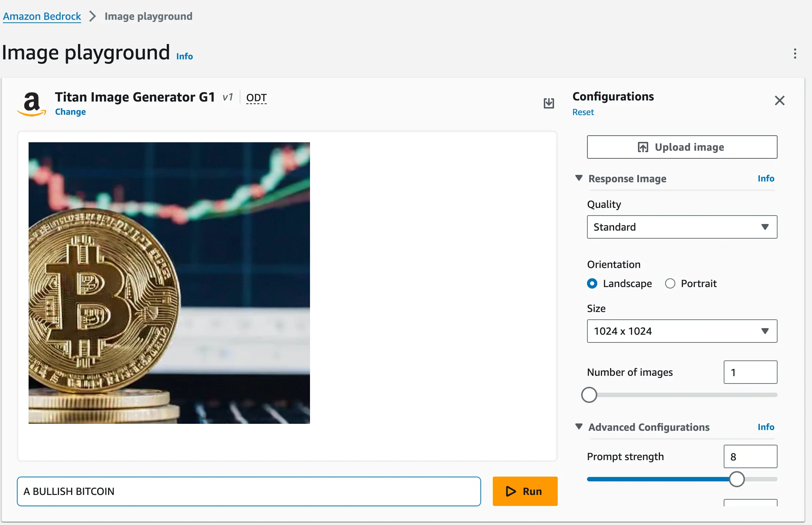Collapse the Response Image section
The image size is (812, 525).
click(579, 178)
